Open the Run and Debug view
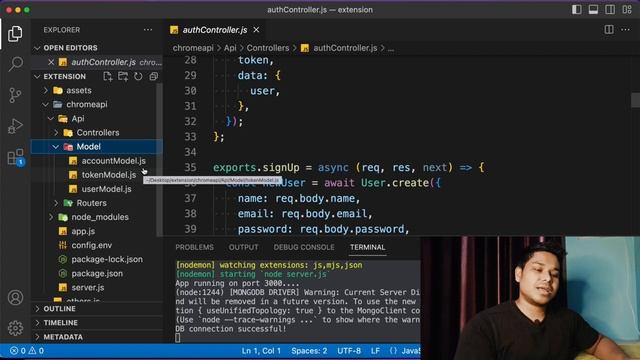The height and width of the screenshot is (360, 640). [x=15, y=126]
